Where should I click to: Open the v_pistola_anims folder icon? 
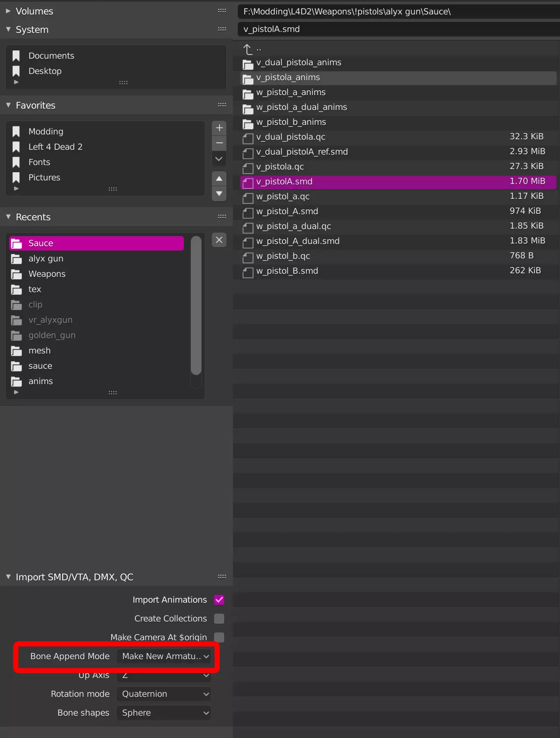tap(248, 78)
